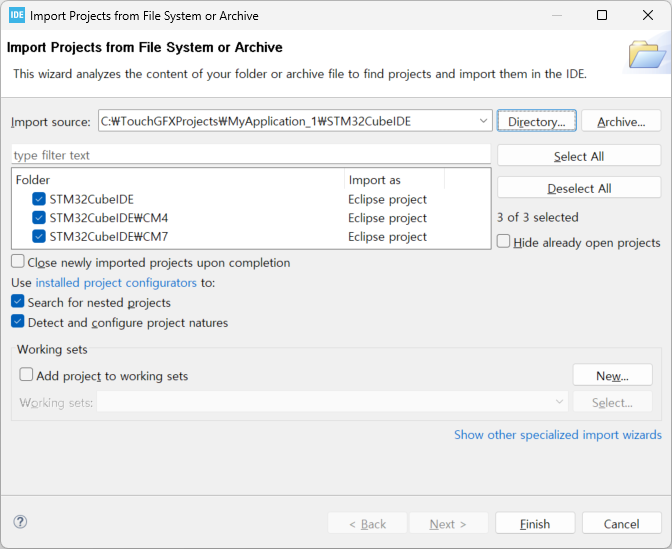Click Eclipse project text in CM4 row
Image resolution: width=672 pixels, height=549 pixels.
[387, 218]
